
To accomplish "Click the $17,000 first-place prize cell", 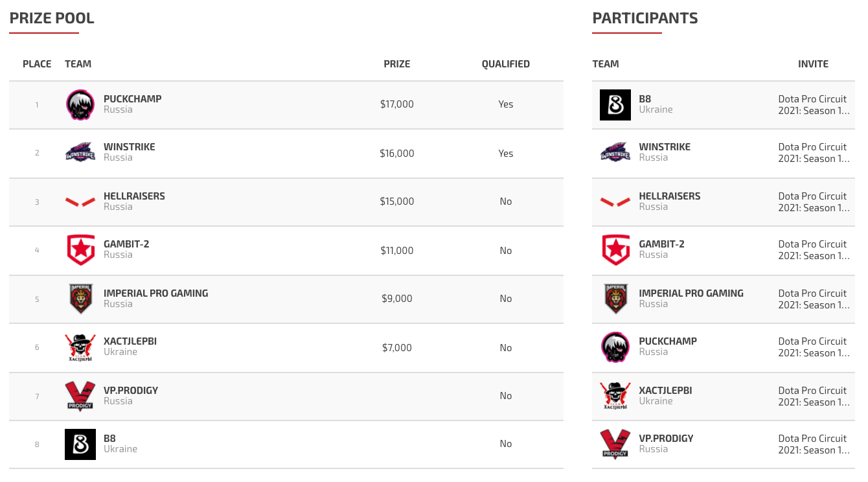I will (397, 104).
